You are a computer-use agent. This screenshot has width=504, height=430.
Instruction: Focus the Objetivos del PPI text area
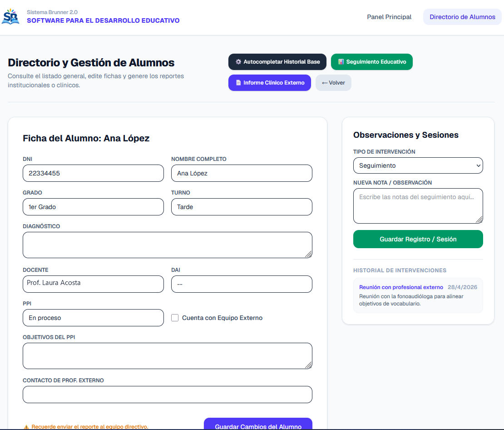168,355
